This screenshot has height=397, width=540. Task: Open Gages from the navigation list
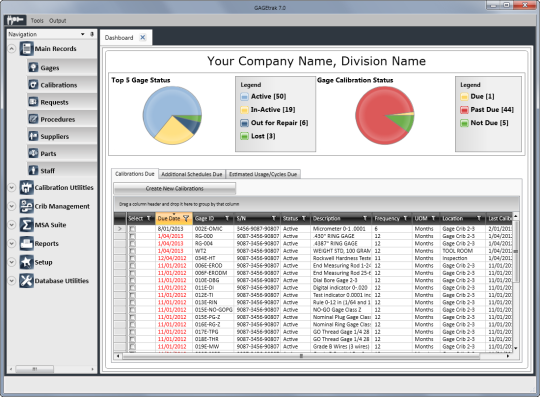tap(62, 67)
